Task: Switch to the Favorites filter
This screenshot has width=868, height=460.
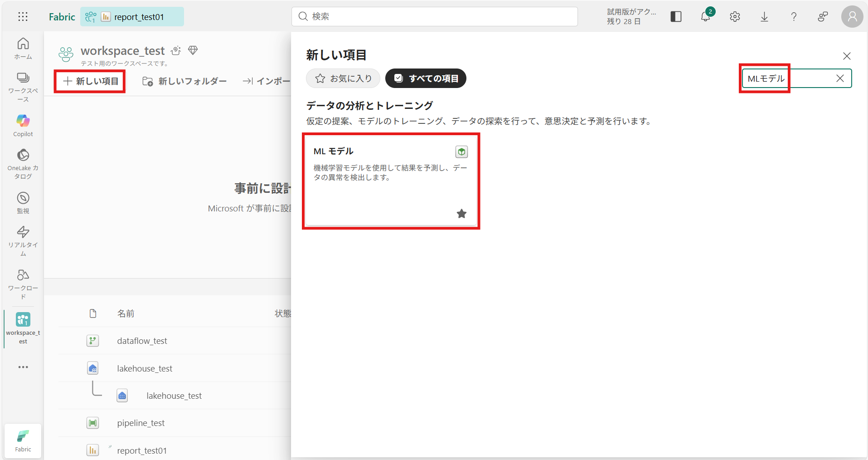Action: point(344,78)
